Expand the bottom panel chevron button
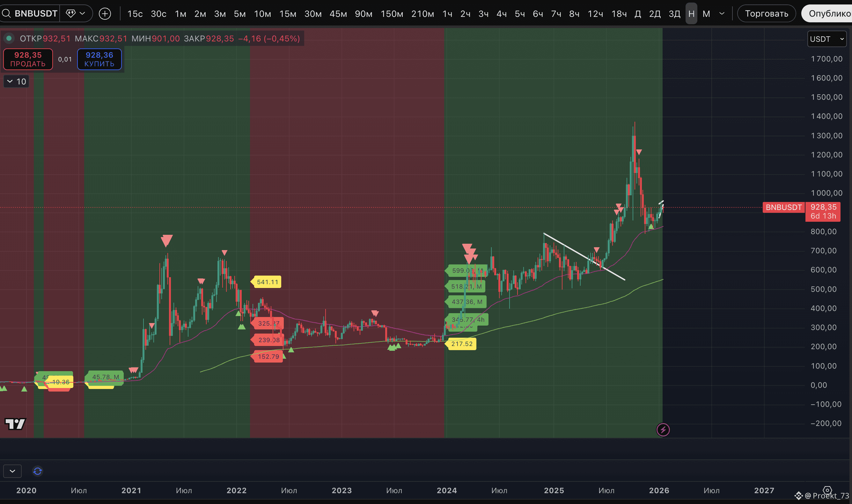This screenshot has height=504, width=852. pos(12,471)
